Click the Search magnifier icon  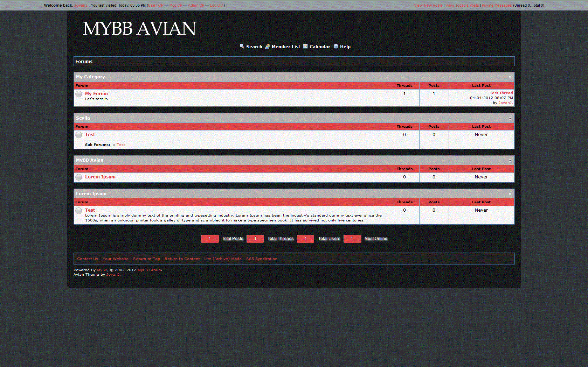242,46
